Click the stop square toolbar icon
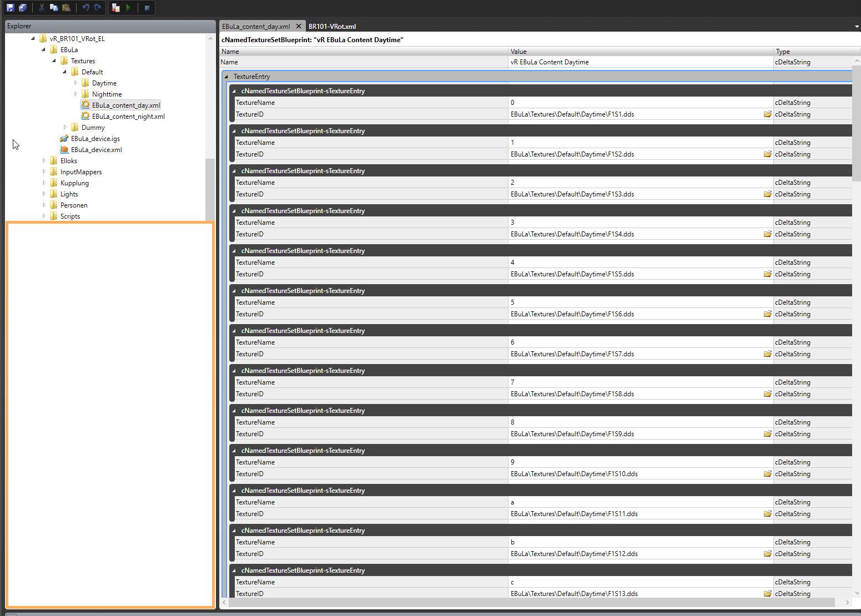The height and width of the screenshot is (616, 861). point(147,8)
